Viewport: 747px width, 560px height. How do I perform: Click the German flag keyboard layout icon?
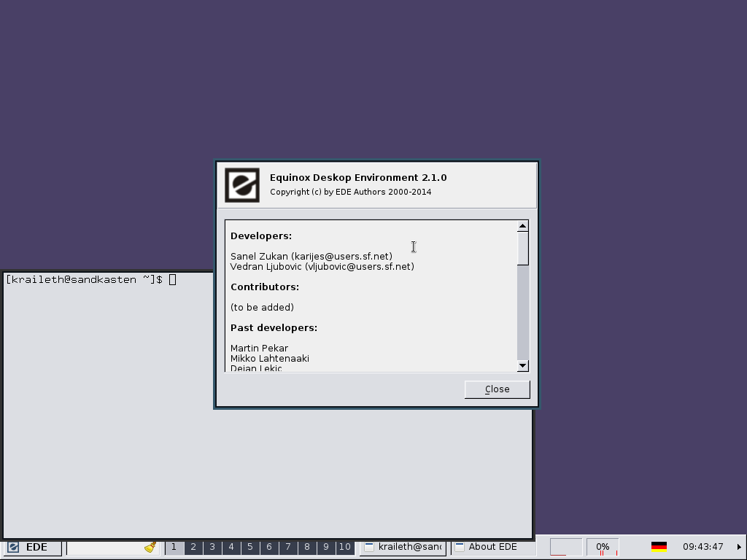pos(659,547)
